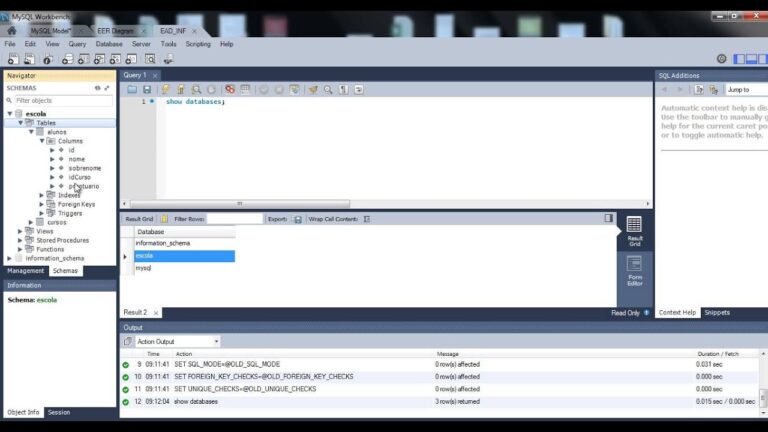Execute statement under cursor icon
Image resolution: width=768 pixels, height=432 pixels.
point(181,90)
